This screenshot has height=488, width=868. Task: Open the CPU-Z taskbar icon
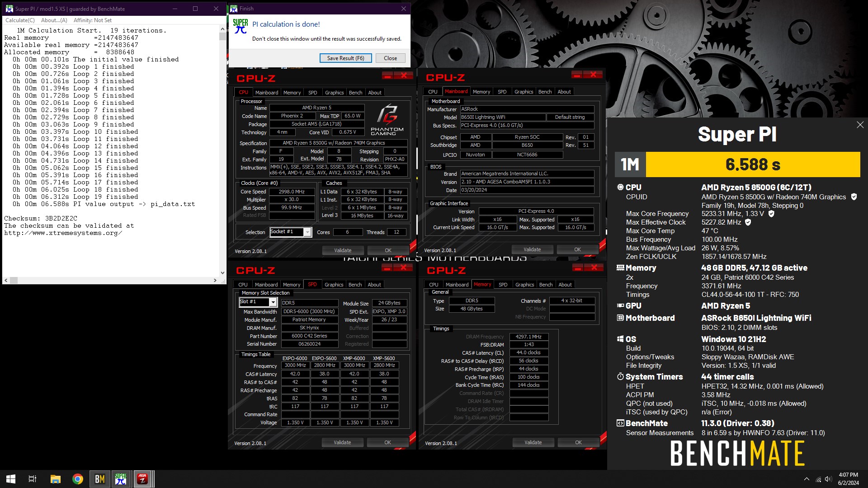click(x=142, y=479)
